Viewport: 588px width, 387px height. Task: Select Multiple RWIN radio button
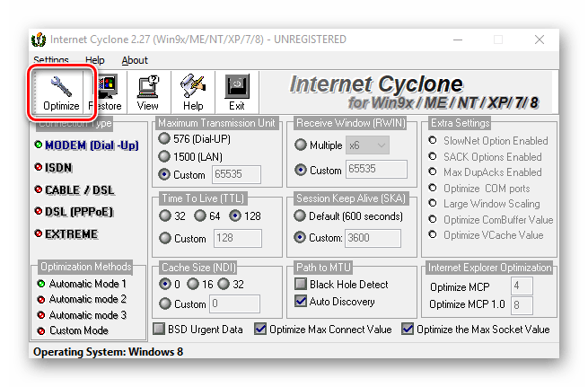pos(301,145)
